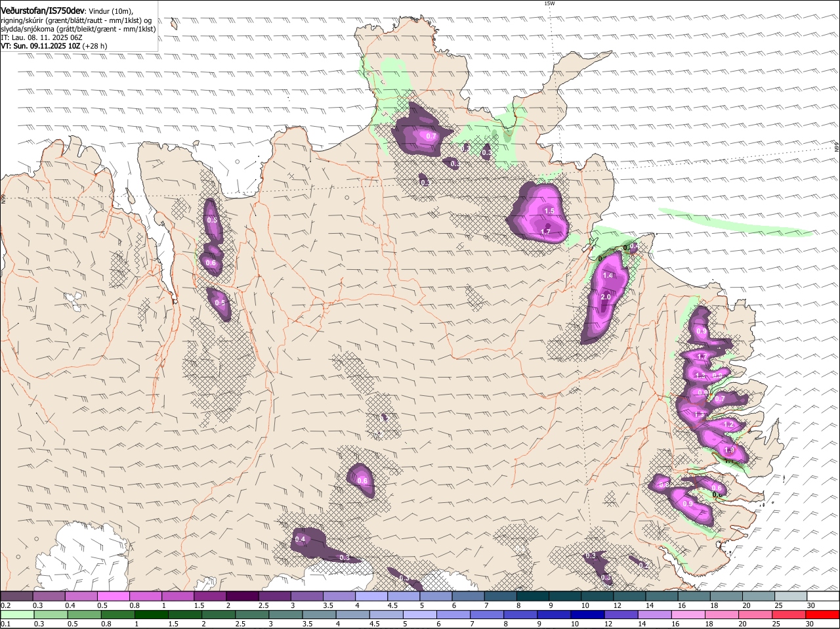Click the lavender 14 mm rain legend swatch
This screenshot has width=840, height=629.
pyautogui.click(x=654, y=615)
